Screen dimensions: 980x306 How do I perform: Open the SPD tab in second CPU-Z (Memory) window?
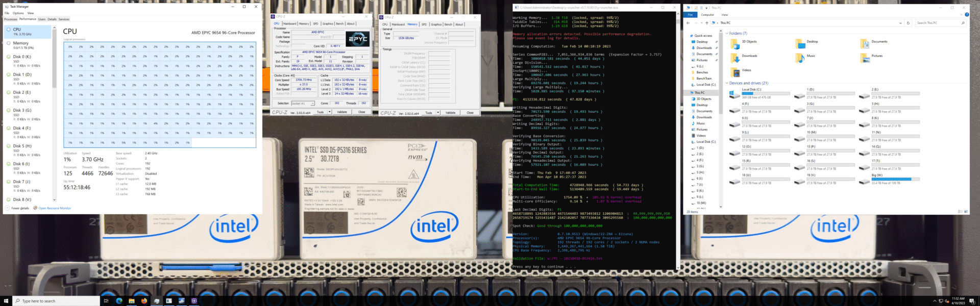424,24
